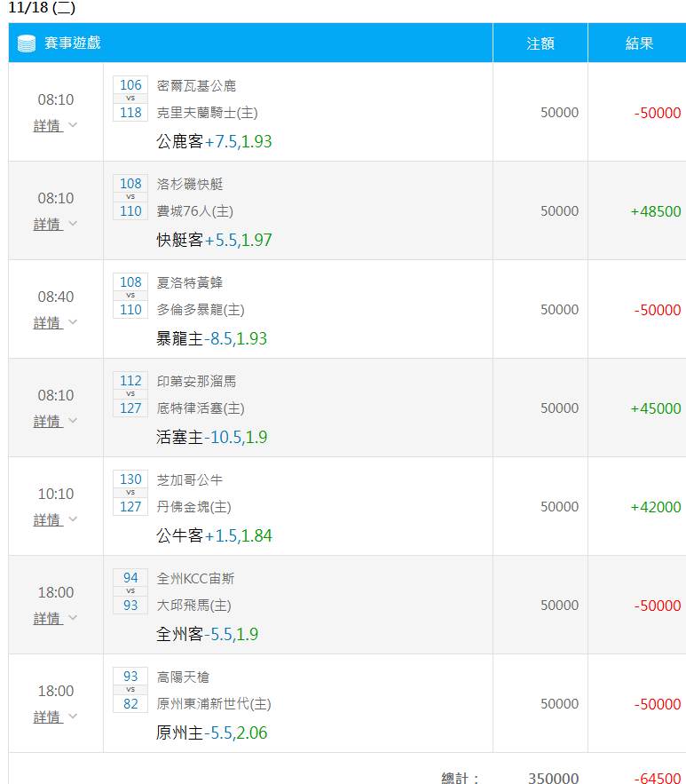Open 詳情 link for 全州KCC宙斯 game
686x784 pixels.
click(x=48, y=618)
